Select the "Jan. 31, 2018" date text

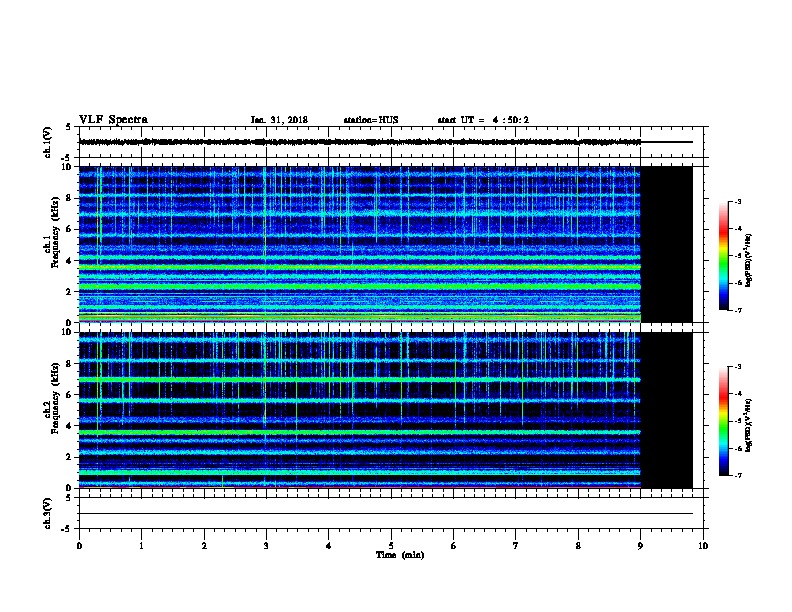(279, 120)
